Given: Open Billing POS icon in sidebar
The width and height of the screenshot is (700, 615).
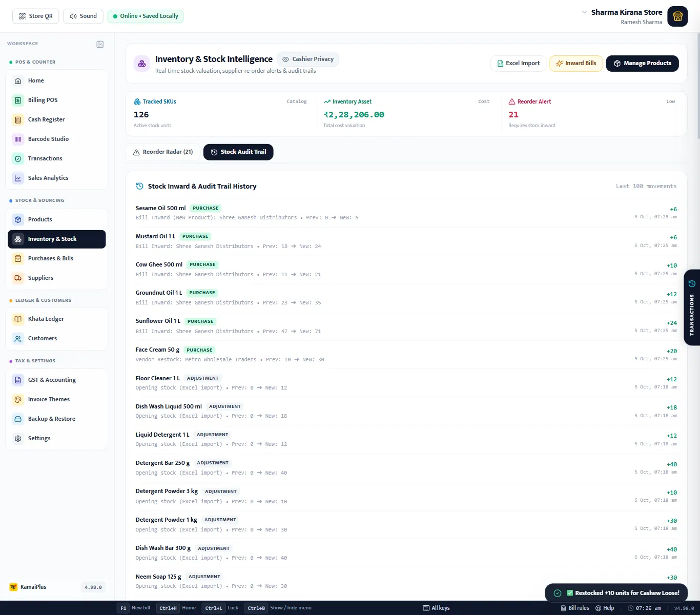Looking at the screenshot, I should coord(18,100).
